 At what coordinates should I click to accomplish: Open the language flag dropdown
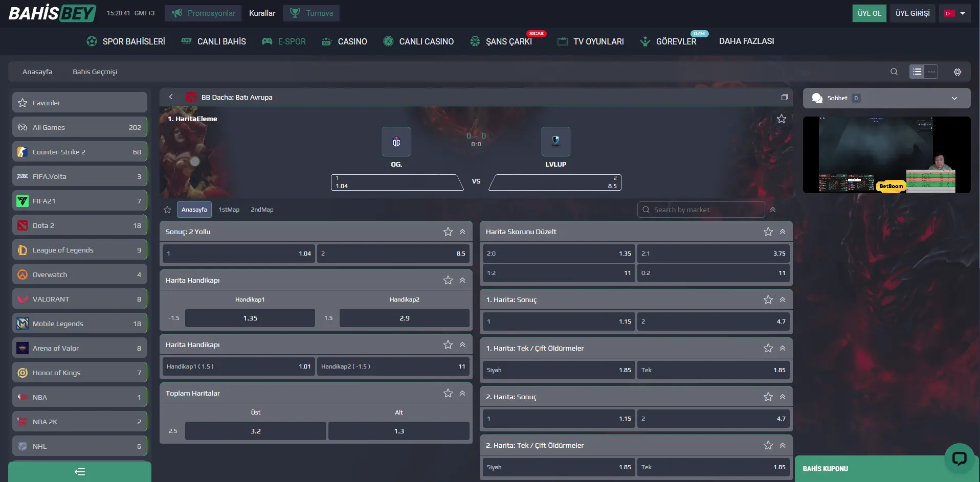pos(954,13)
